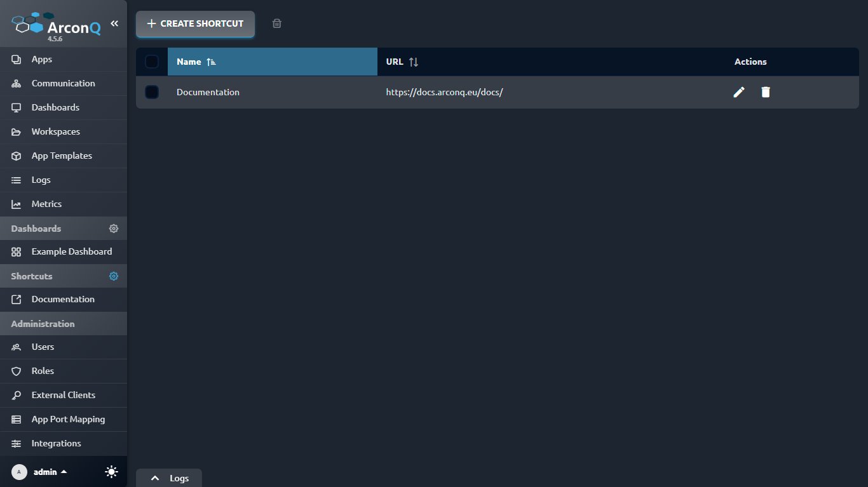This screenshot has height=487, width=868.
Task: Click the Create Shortcut button
Action: point(195,23)
